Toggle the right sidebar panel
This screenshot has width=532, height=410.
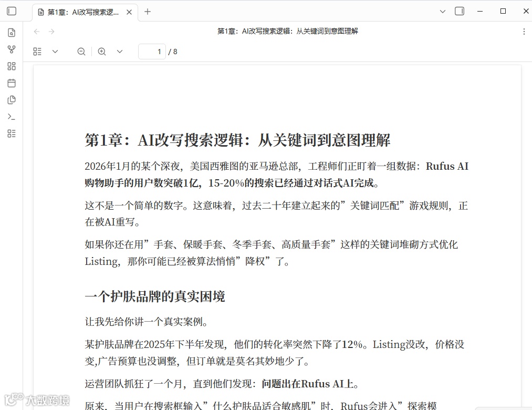tap(460, 11)
